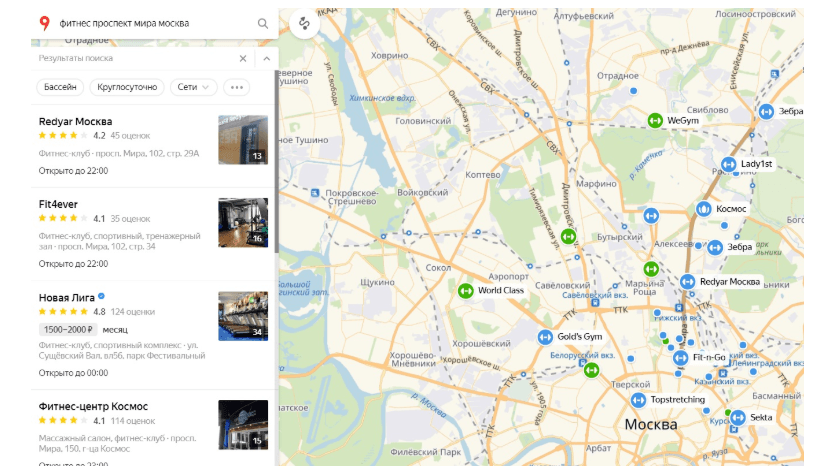The height and width of the screenshot is (469, 813).
Task: View Новая Лига photo thumbnail
Action: [x=243, y=316]
